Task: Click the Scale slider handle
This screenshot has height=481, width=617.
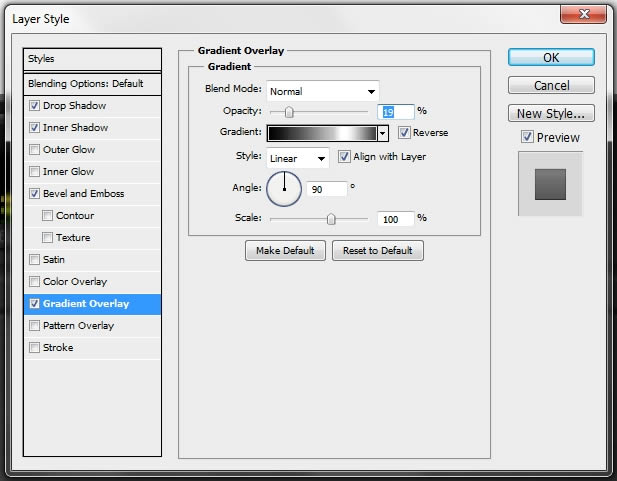Action: (x=331, y=219)
